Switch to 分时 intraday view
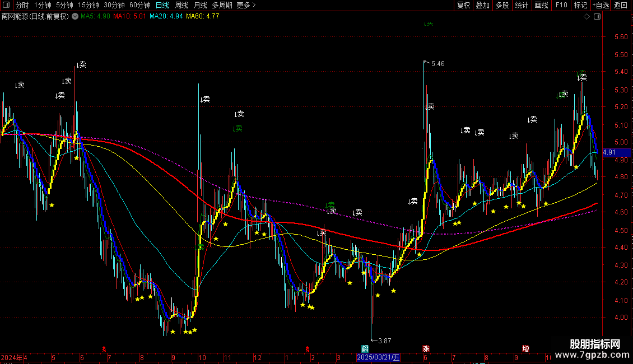The image size is (633, 364). [22, 5]
